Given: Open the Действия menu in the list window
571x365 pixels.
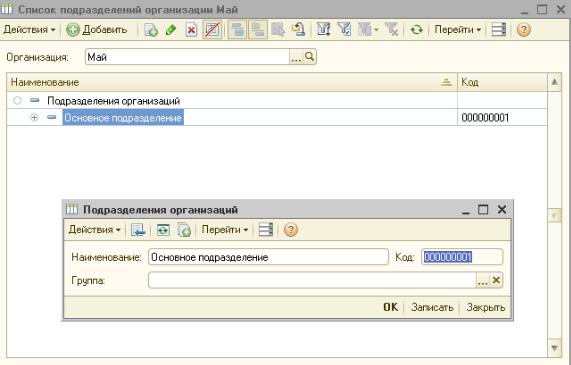Looking at the screenshot, I should click(29, 30).
